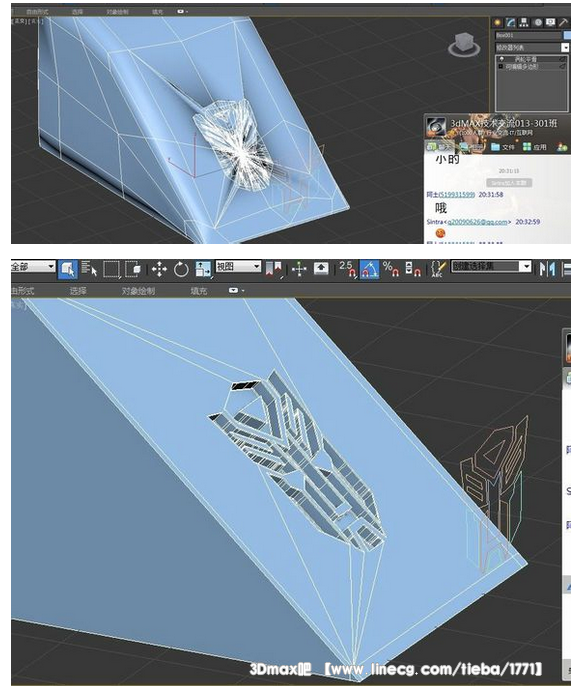Open 对象绘制 ribbon tab in upper screenshot

point(117,12)
